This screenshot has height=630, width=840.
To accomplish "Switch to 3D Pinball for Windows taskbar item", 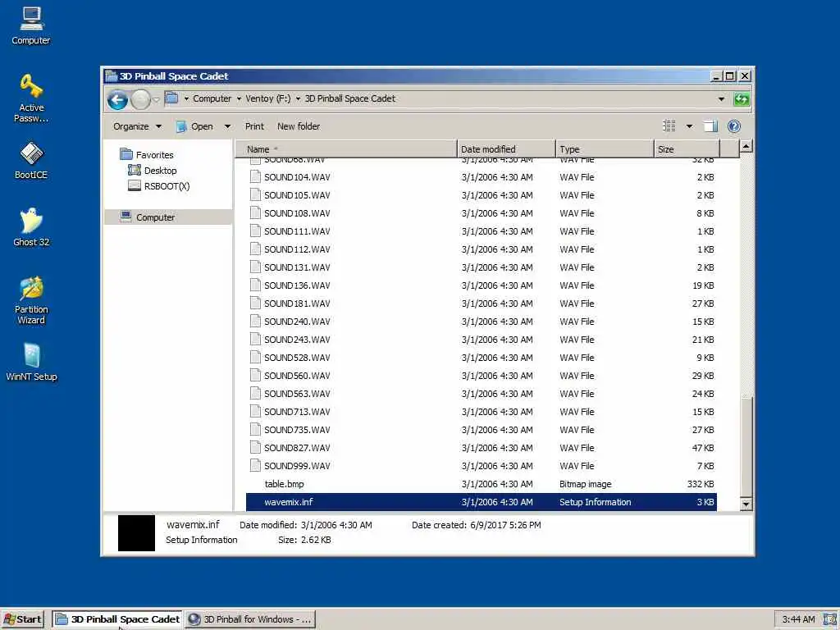I will coord(250,619).
